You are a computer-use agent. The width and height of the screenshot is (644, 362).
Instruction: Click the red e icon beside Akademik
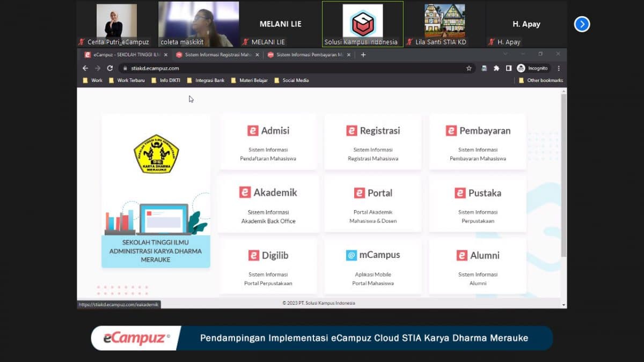click(x=245, y=192)
